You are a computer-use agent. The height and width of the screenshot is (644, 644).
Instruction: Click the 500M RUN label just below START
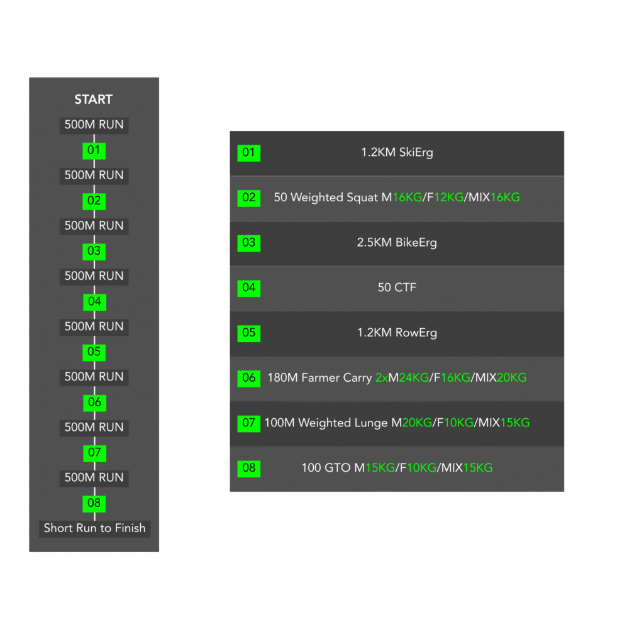pos(94,125)
